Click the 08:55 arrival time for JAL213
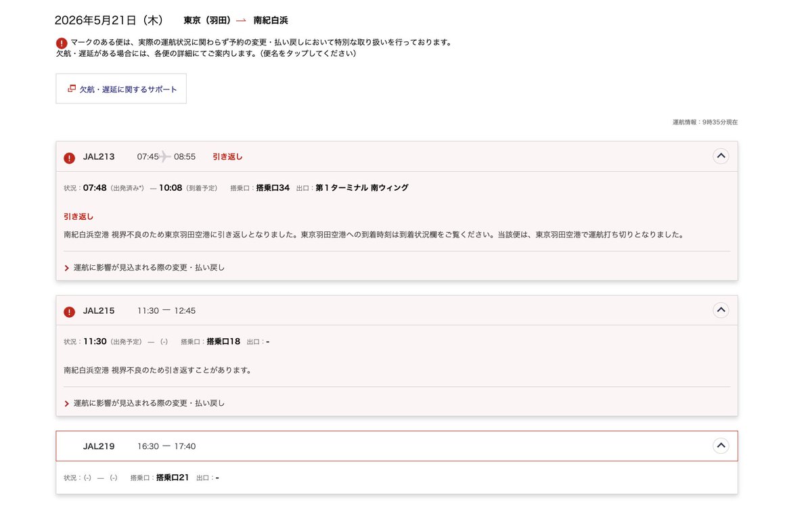This screenshot has height=510, width=812. (x=185, y=157)
